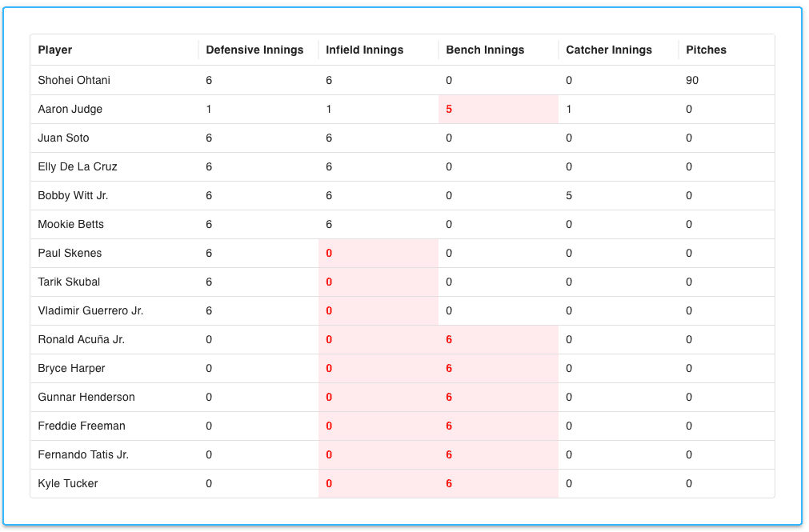The height and width of the screenshot is (532, 809).
Task: Select the Mookie Betts player name
Action: click(x=71, y=224)
